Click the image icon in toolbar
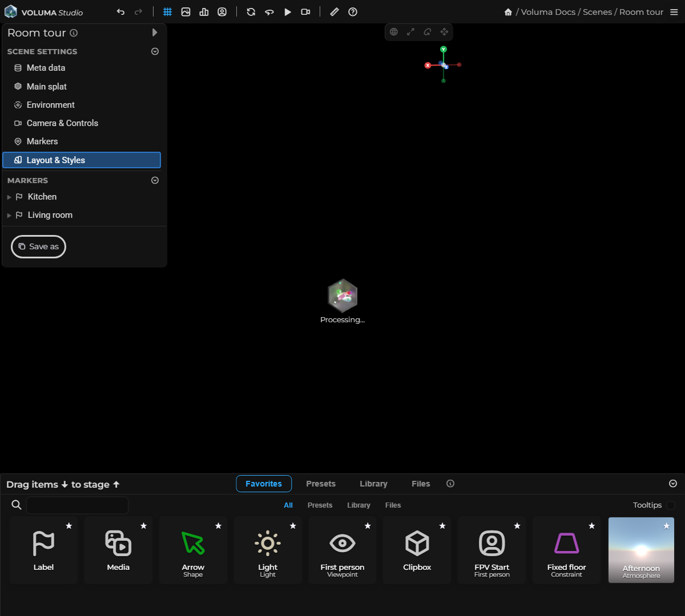The image size is (685, 616). (x=186, y=12)
